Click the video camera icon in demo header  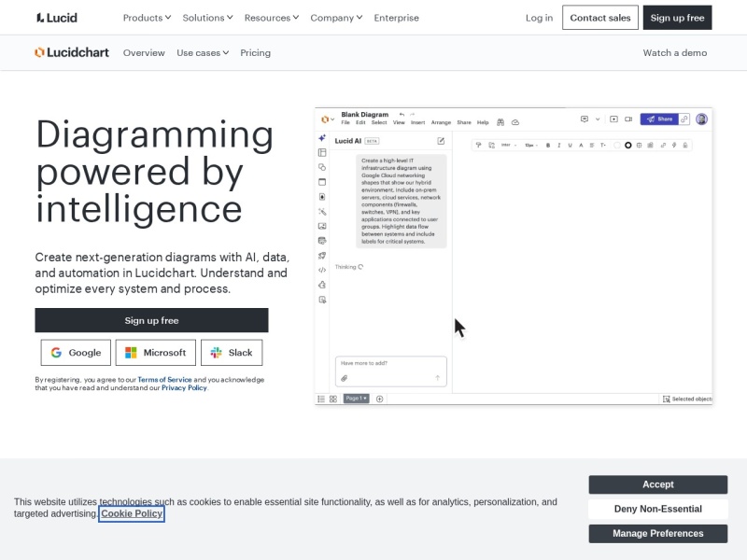[628, 119]
